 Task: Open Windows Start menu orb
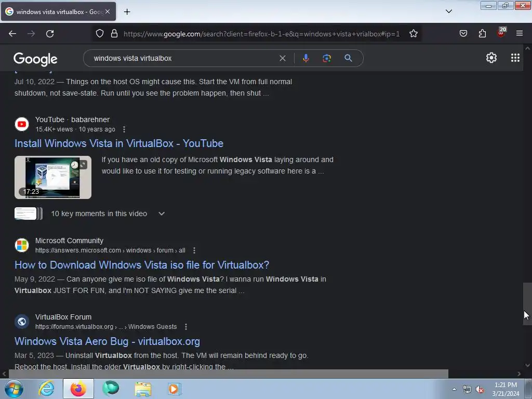tap(14, 389)
